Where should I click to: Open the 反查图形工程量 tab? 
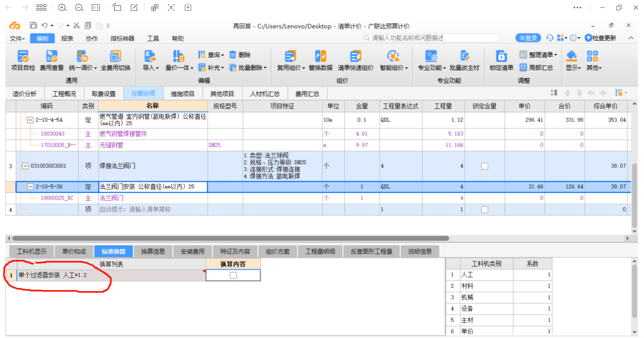point(372,251)
